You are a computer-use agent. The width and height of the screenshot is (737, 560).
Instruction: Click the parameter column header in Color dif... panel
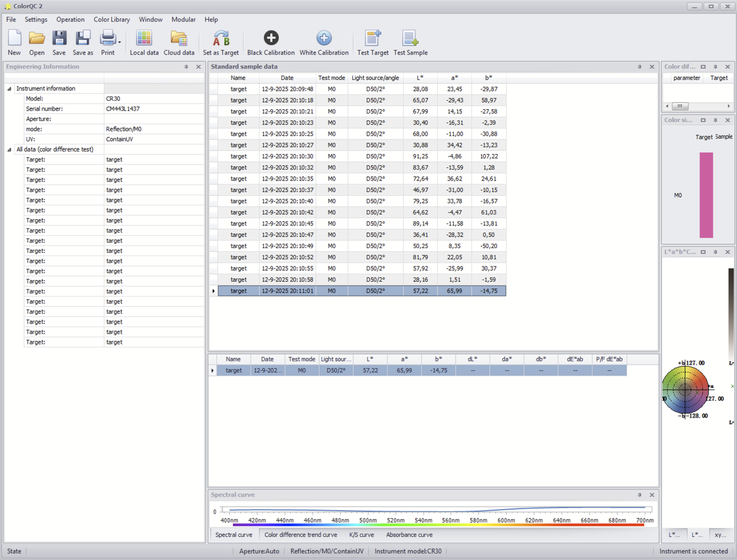(x=687, y=78)
